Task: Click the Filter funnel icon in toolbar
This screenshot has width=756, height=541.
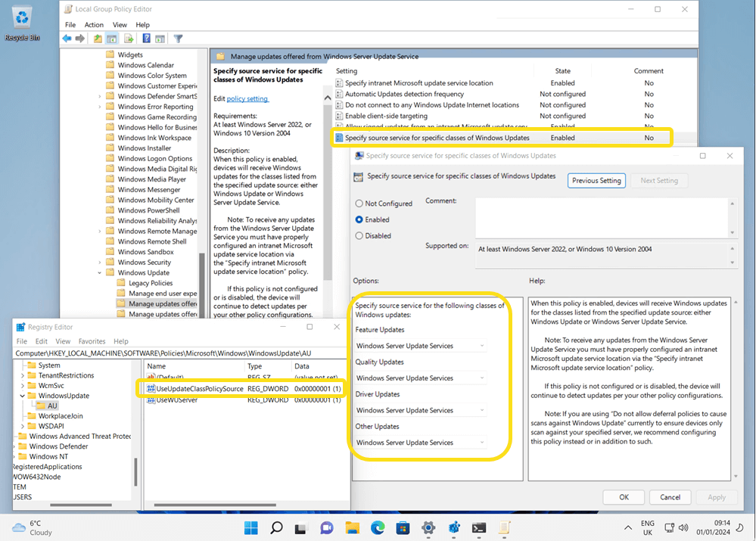Action: pos(179,39)
